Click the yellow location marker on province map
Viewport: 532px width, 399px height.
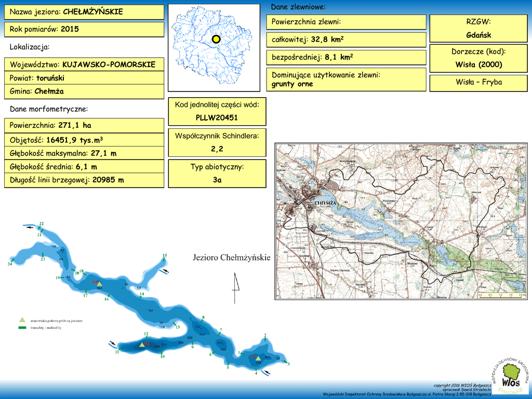216,39
